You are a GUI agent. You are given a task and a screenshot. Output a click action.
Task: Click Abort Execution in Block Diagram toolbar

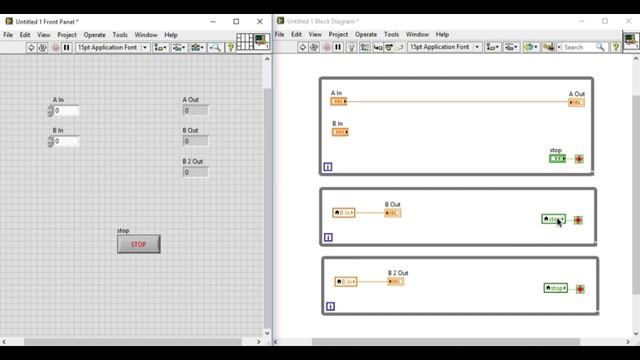(x=327, y=47)
